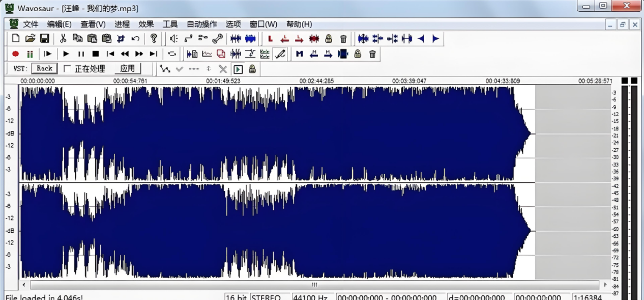Open the 编辑(E) menu

[59, 24]
